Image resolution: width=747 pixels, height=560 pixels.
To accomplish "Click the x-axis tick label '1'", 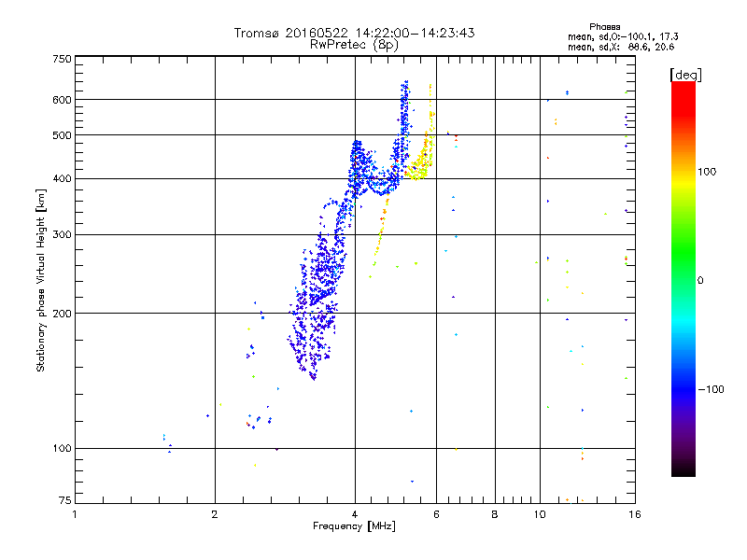I will [x=75, y=514].
